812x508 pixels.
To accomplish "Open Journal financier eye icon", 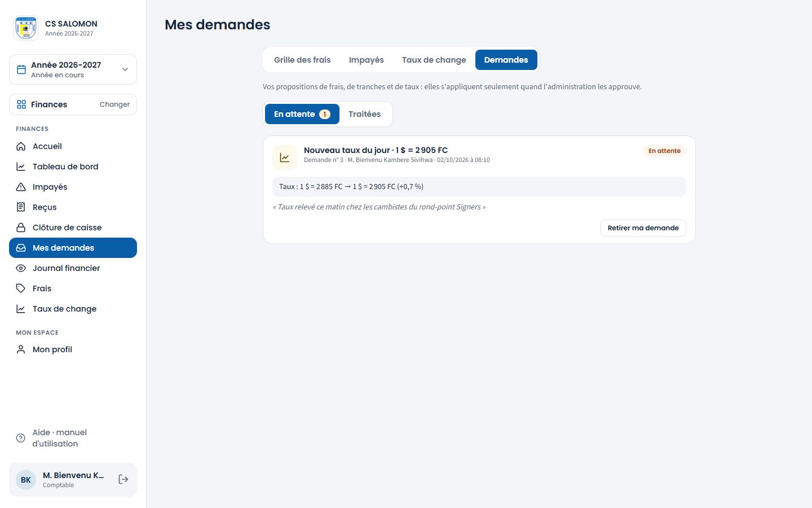I will point(21,268).
